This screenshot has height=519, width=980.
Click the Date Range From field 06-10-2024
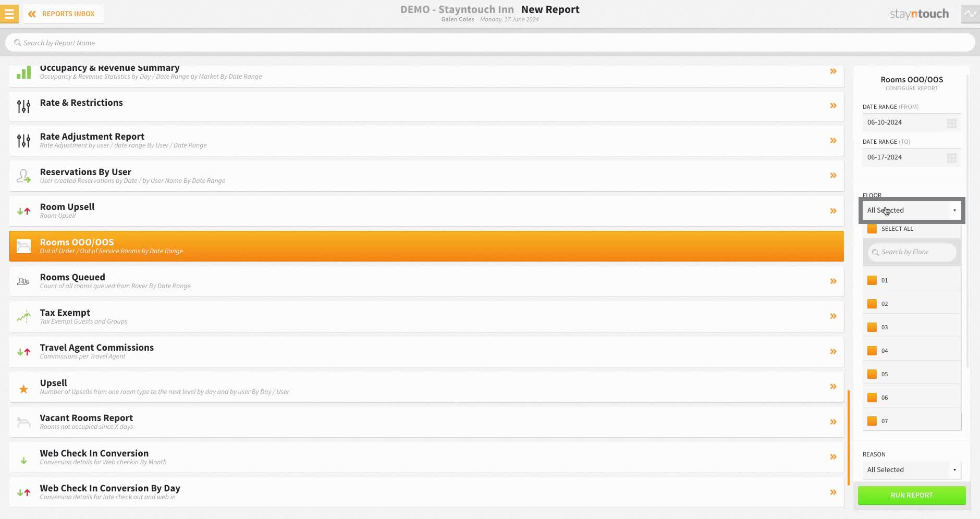(912, 122)
